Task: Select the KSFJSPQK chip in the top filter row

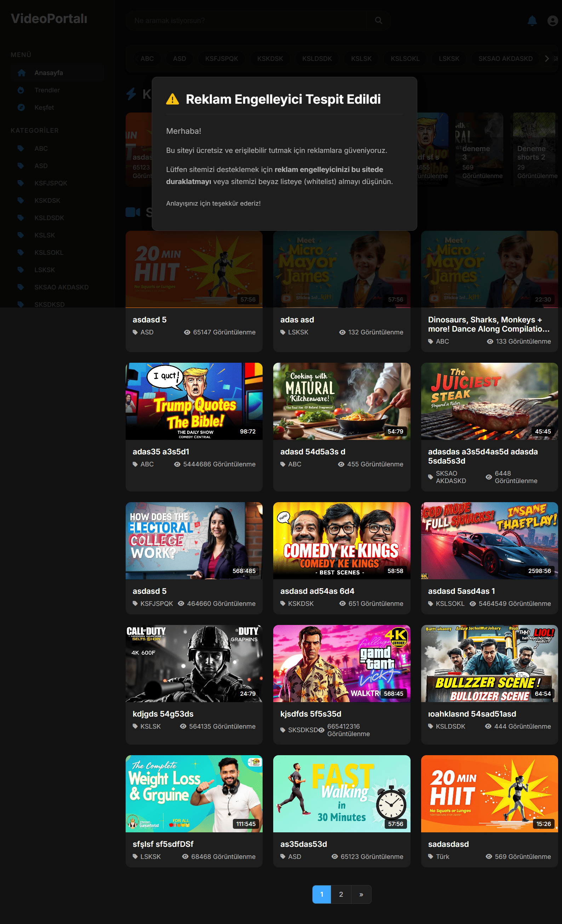Action: (x=222, y=58)
